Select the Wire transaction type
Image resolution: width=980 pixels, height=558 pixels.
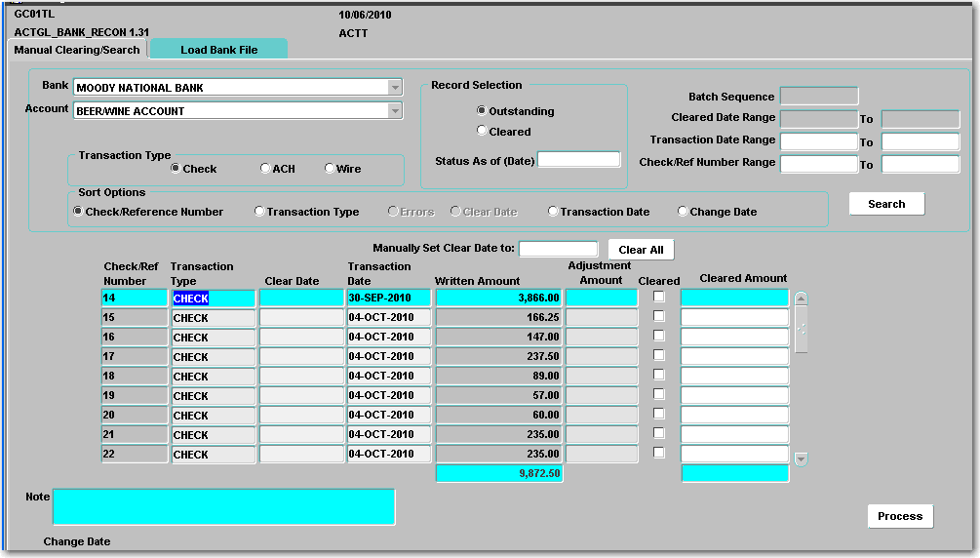[x=330, y=169]
